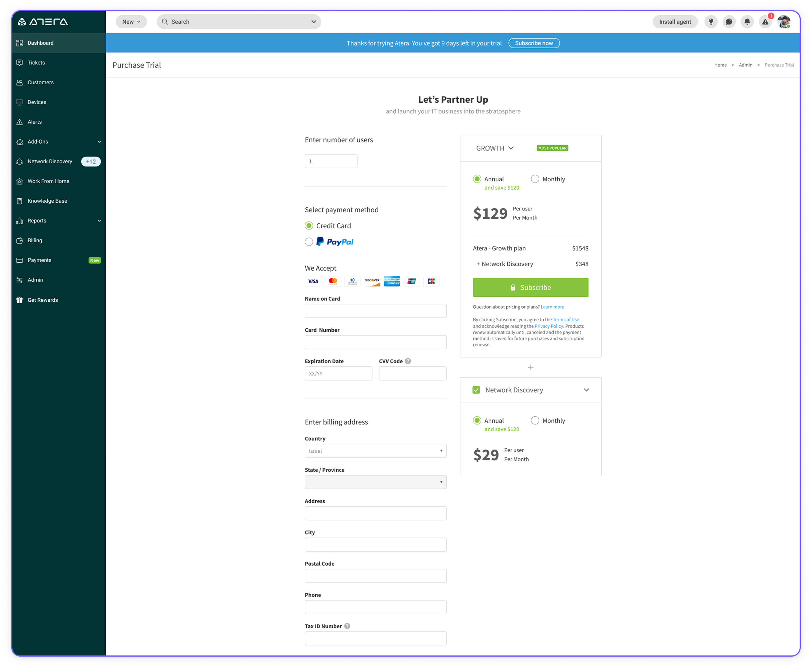Click the Get Rewards gift icon
Image resolution: width=812 pixels, height=669 pixels.
(x=20, y=300)
